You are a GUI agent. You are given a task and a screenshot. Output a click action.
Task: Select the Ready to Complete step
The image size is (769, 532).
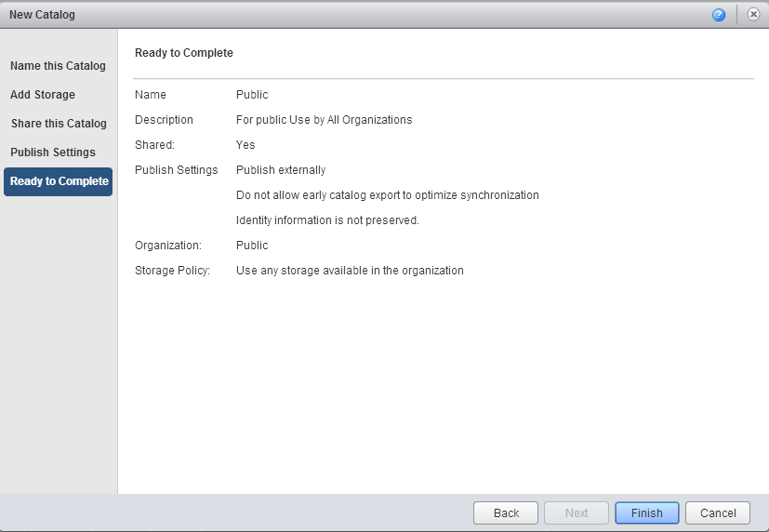58,181
